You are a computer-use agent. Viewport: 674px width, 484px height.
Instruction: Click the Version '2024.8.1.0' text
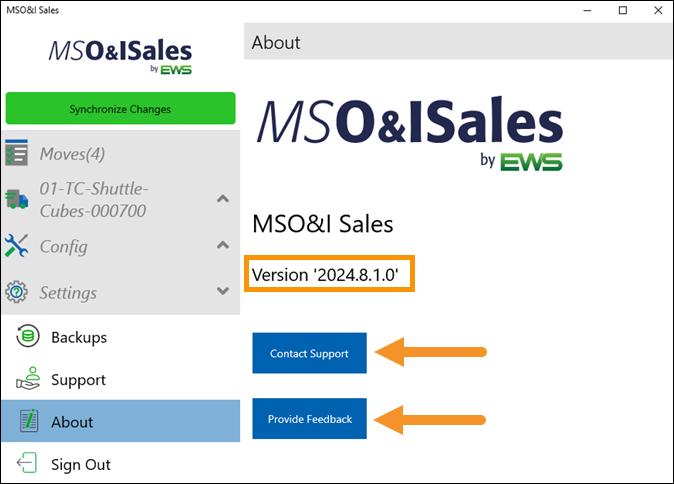[325, 275]
